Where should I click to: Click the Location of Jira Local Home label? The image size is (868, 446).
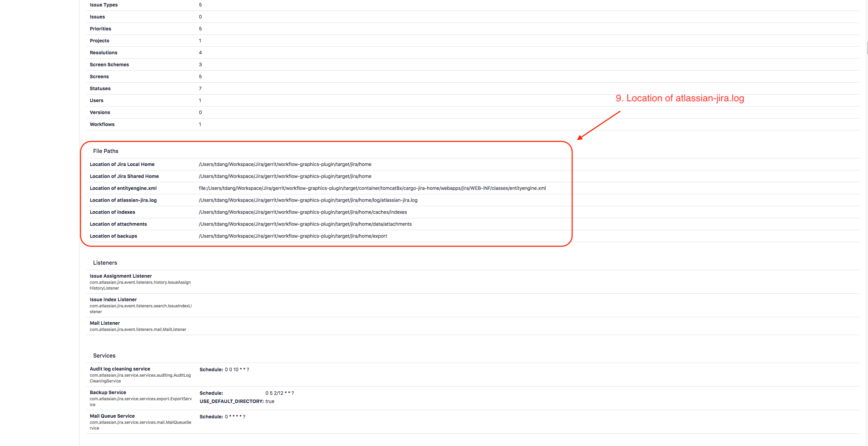(x=122, y=164)
